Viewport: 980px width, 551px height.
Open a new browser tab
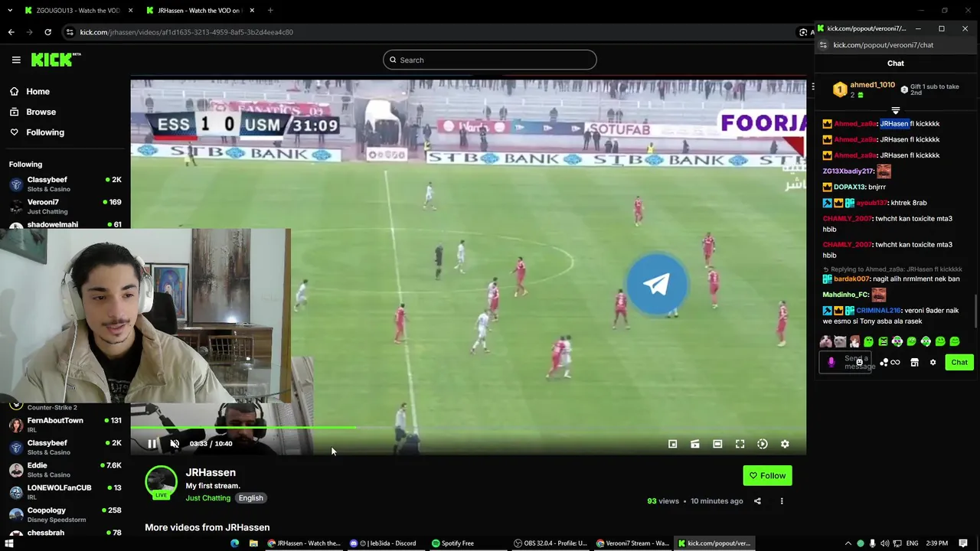pyautogui.click(x=270, y=11)
